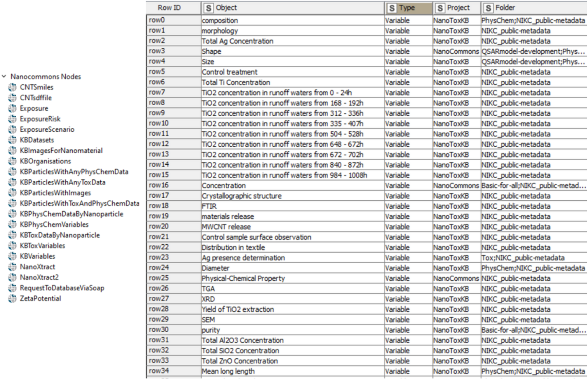The width and height of the screenshot is (588, 379).
Task: Click the NanoXtract2 node icon
Action: [x=12, y=277]
